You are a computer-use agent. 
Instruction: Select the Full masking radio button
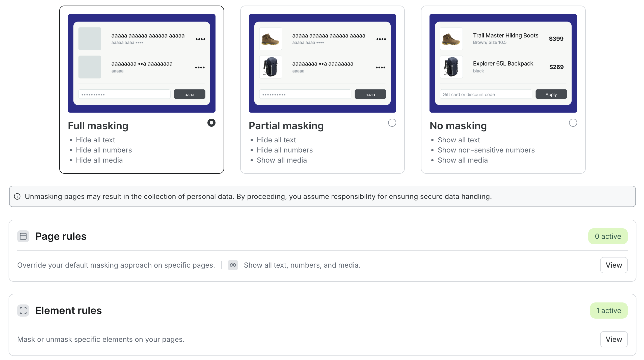211,123
